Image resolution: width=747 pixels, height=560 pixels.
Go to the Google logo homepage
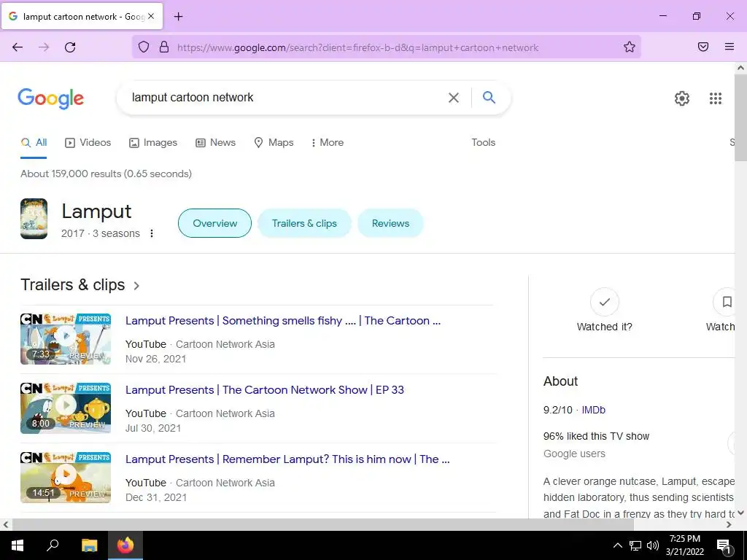pos(51,98)
